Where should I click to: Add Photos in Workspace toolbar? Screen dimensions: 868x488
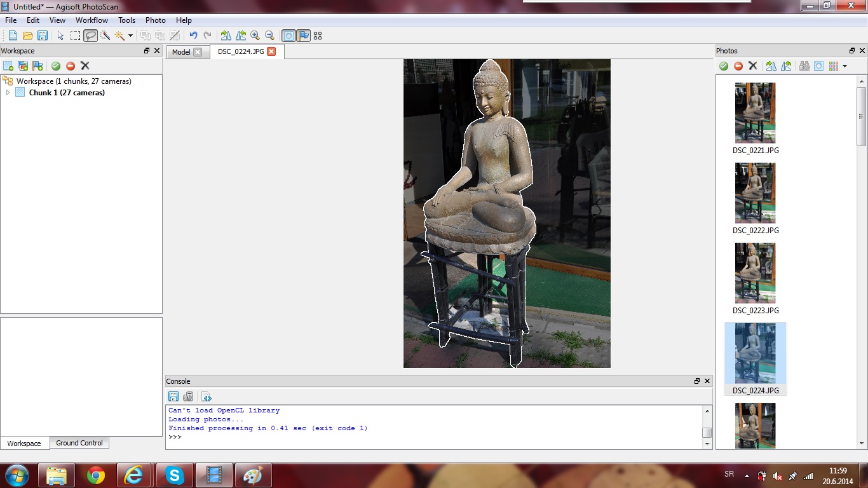pyautogui.click(x=23, y=66)
